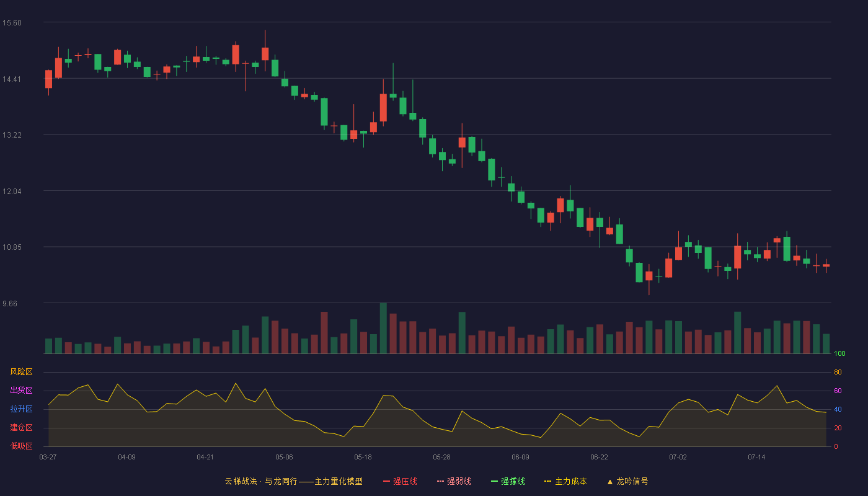Click the 04-09 date axis label

point(126,457)
